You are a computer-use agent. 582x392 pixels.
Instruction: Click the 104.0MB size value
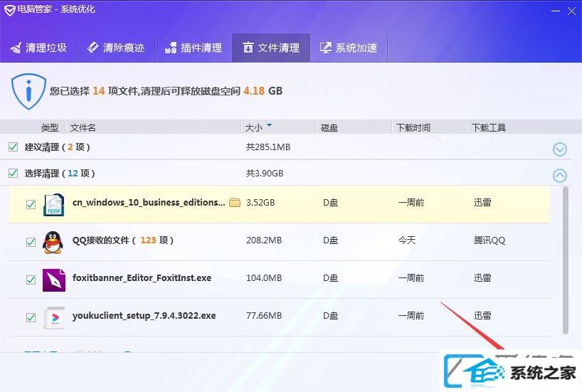pos(264,278)
